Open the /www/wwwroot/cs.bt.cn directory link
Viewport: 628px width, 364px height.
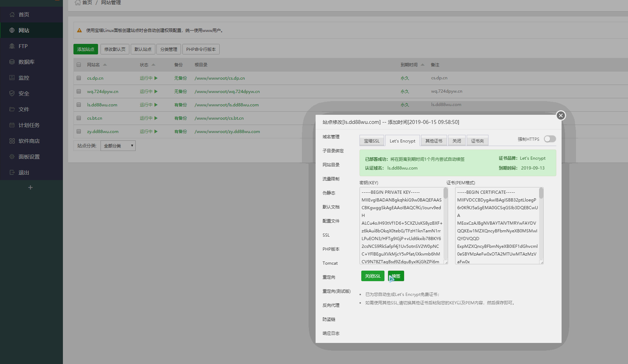pos(219,118)
